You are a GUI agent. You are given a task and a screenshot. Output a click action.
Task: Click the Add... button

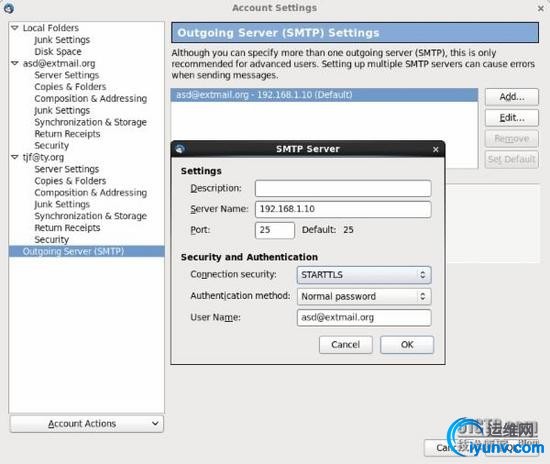[512, 97]
